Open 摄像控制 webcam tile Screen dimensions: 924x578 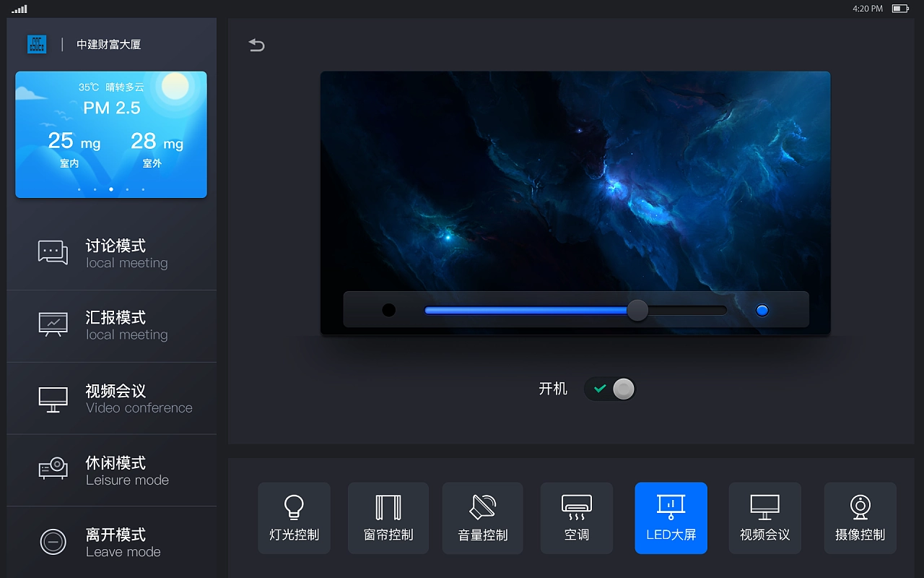pos(860,518)
